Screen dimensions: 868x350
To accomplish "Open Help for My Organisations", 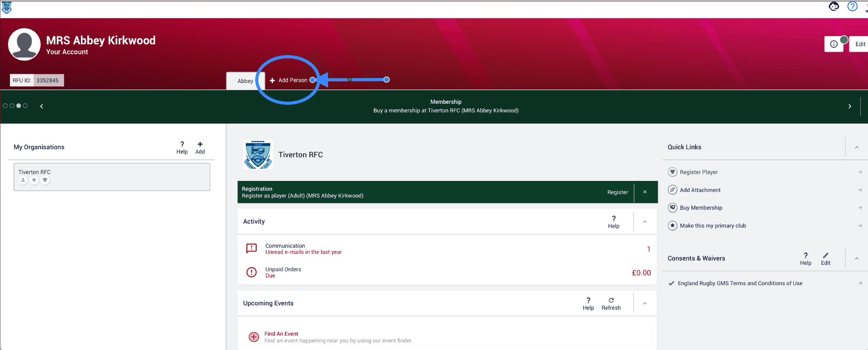I will 182,148.
